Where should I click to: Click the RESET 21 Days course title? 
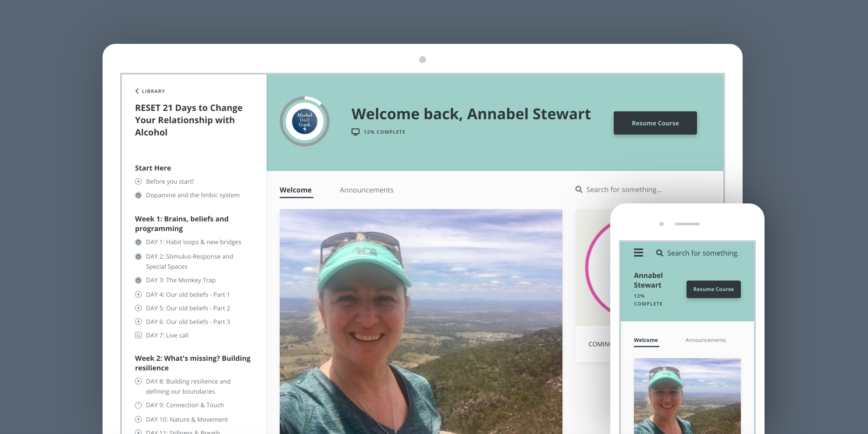189,120
